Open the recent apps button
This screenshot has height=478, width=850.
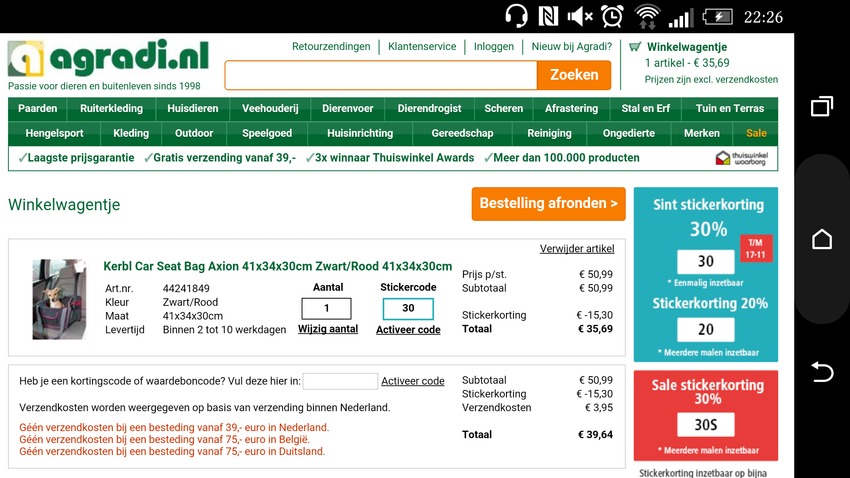tap(821, 106)
